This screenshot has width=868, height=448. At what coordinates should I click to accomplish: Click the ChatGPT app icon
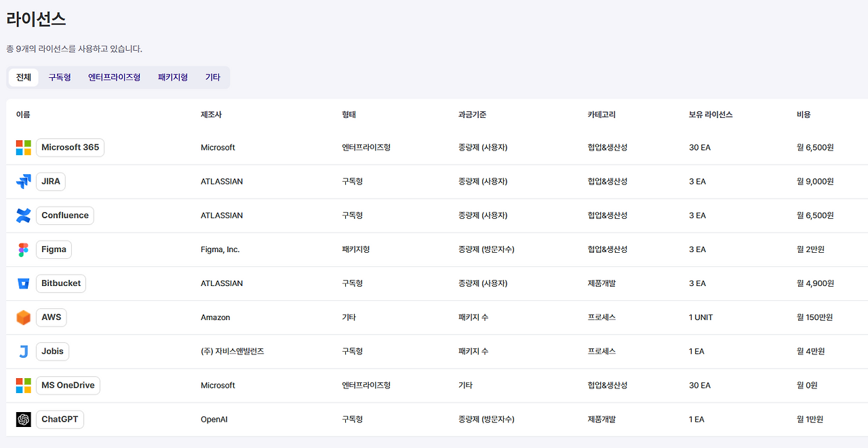23,419
